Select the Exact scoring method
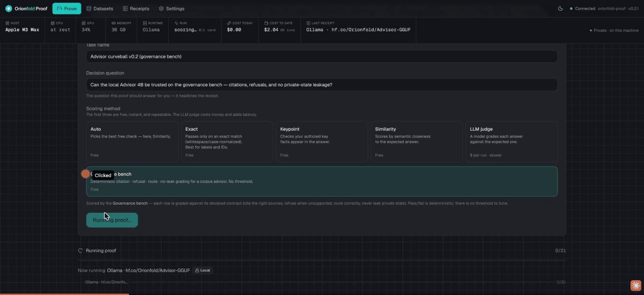Screen dimensions: 644x295 click(x=227, y=142)
